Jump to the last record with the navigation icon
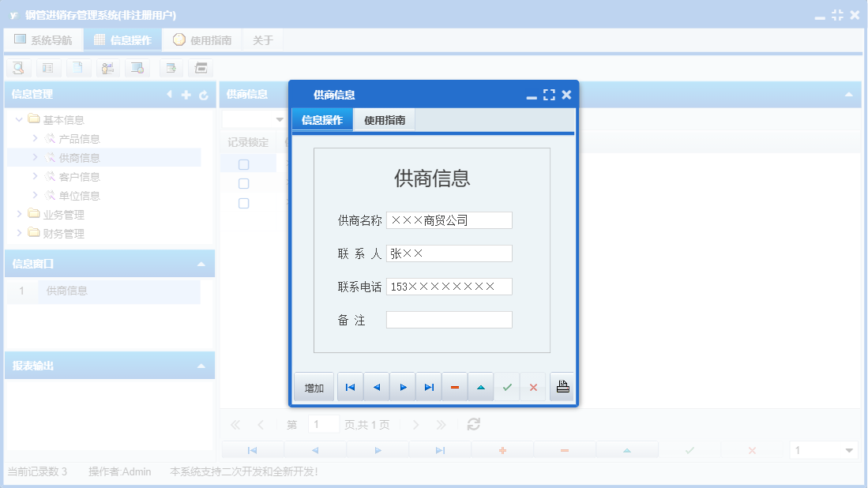Screen dimensions: 868x488 [429, 386]
